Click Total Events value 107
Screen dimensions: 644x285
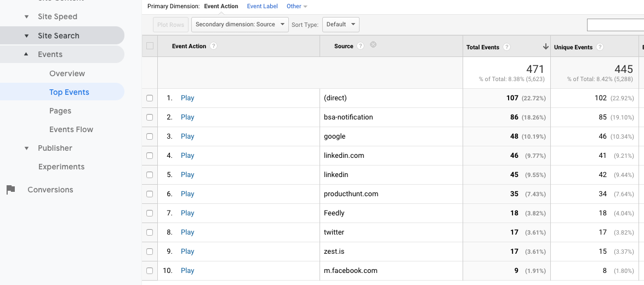point(512,98)
